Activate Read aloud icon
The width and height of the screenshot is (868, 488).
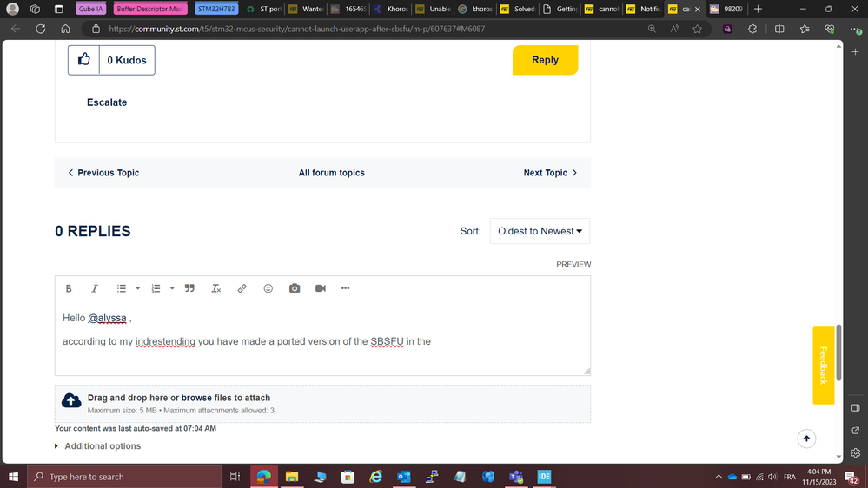[675, 29]
